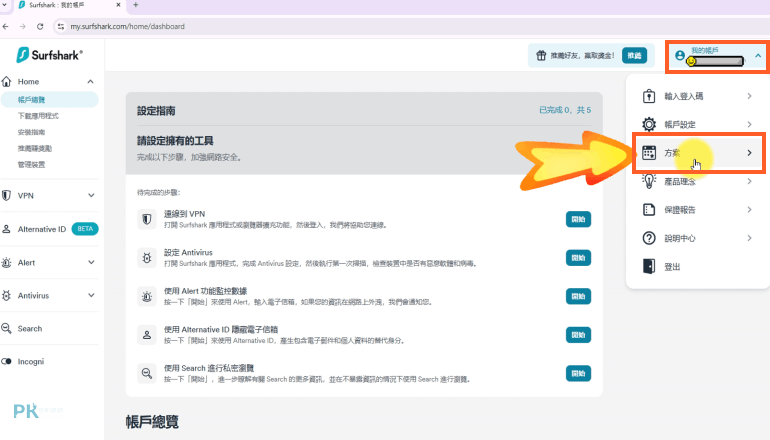
Task: Open 說明中心 text in account menu
Action: click(680, 238)
